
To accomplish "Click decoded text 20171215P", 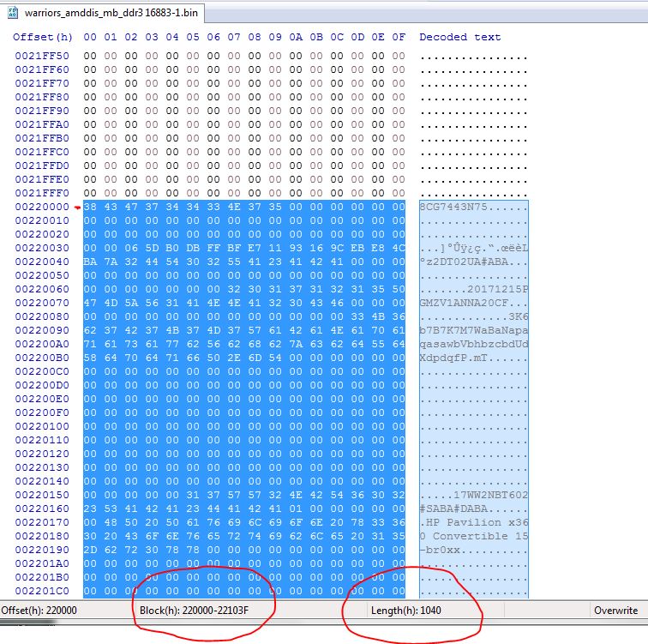I will click(497, 289).
